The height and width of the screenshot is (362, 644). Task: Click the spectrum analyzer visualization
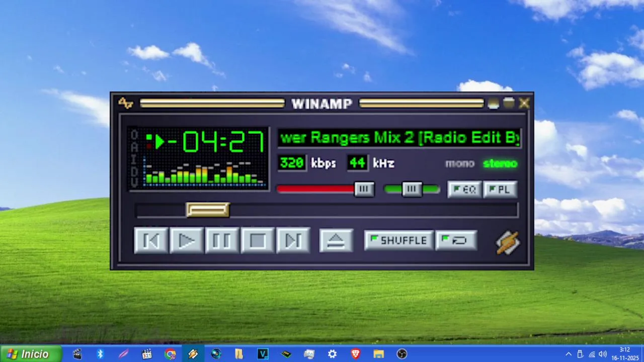coord(205,172)
